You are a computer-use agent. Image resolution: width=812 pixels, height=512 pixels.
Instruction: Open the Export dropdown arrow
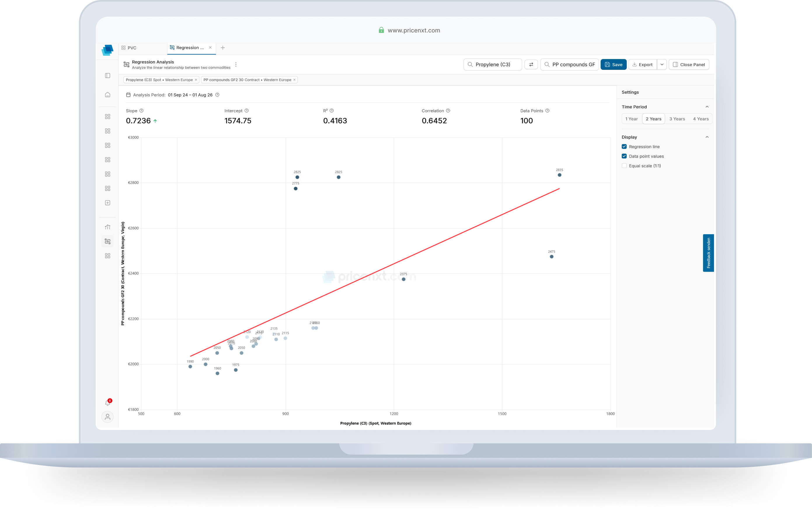coord(662,65)
